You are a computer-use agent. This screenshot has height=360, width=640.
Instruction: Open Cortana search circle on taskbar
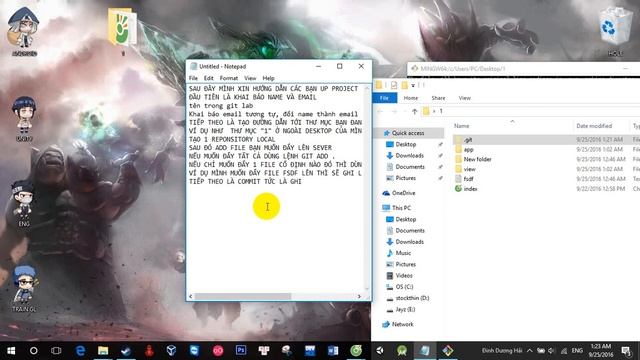[x=33, y=351]
